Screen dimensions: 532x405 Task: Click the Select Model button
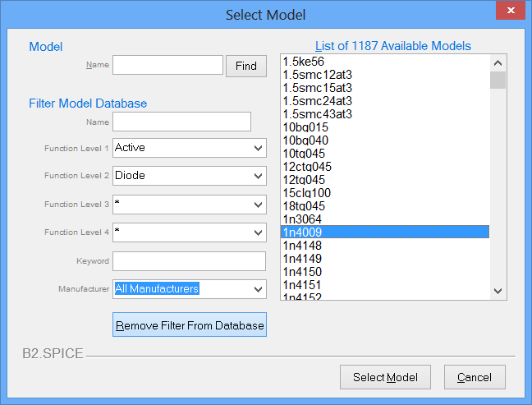click(385, 377)
